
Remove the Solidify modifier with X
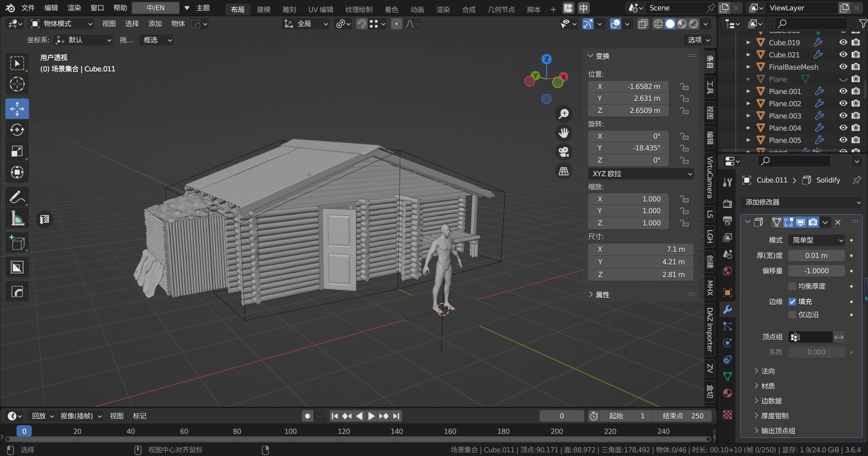tap(838, 222)
